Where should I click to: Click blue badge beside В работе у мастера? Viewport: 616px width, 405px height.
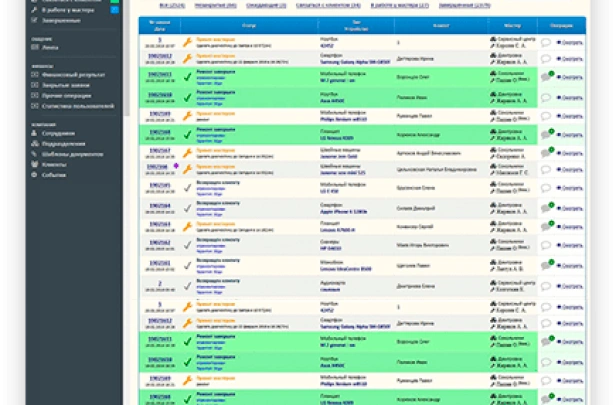(x=117, y=8)
